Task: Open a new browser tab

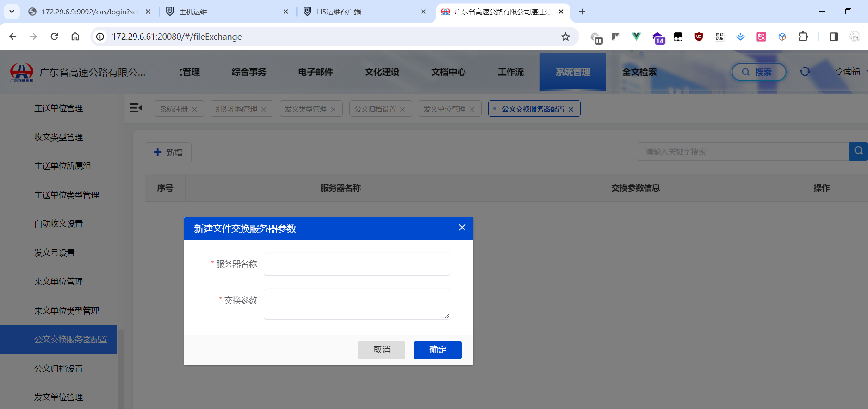Action: [x=582, y=12]
